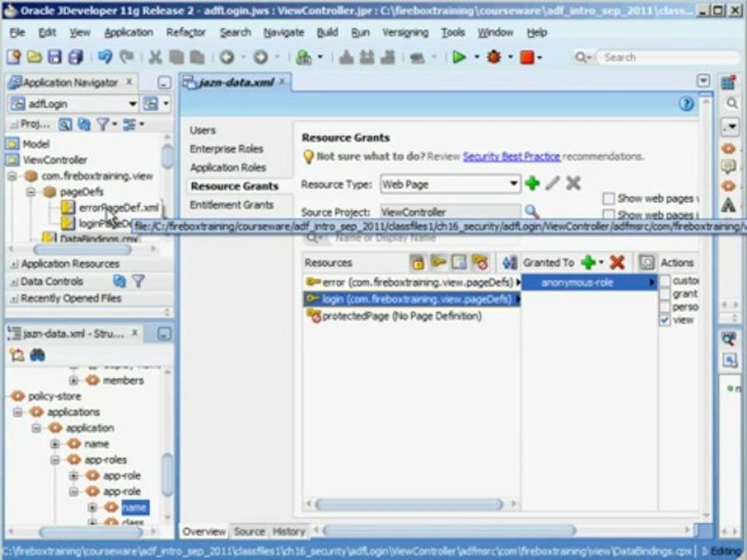Image resolution: width=747 pixels, height=560 pixels.
Task: Click the New gallery toolbar icon
Action: click(14, 57)
